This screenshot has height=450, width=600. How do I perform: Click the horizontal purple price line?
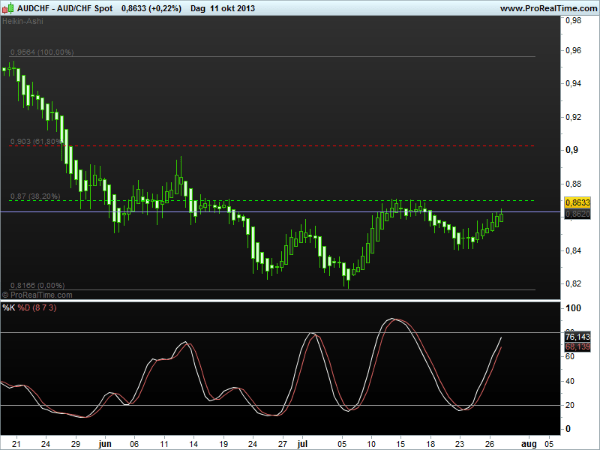(280, 211)
